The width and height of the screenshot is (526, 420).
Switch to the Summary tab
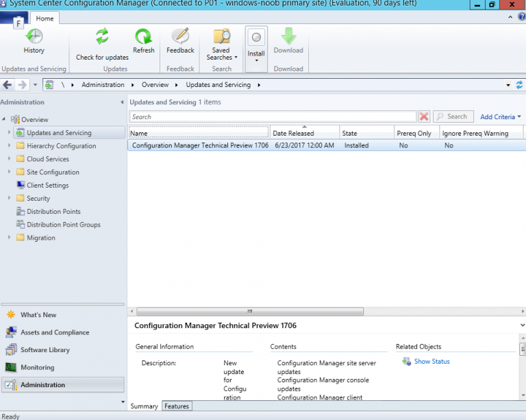pos(144,406)
